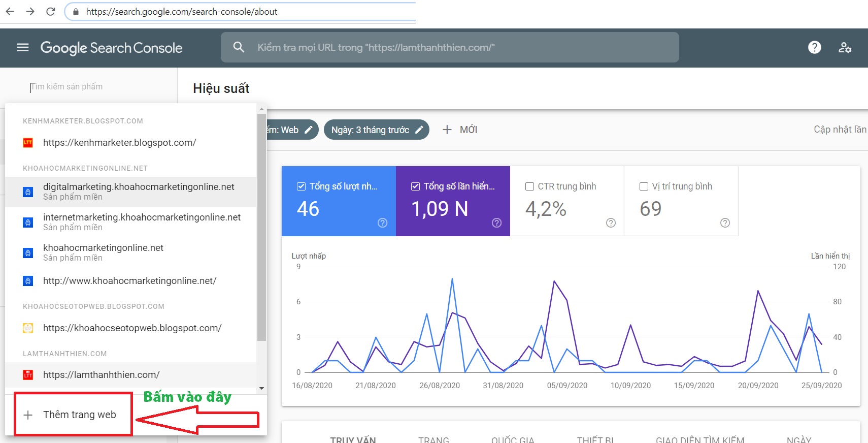The image size is (868, 443).
Task: Open help icon on Tổng số lần hiển thị card
Action: tap(497, 223)
